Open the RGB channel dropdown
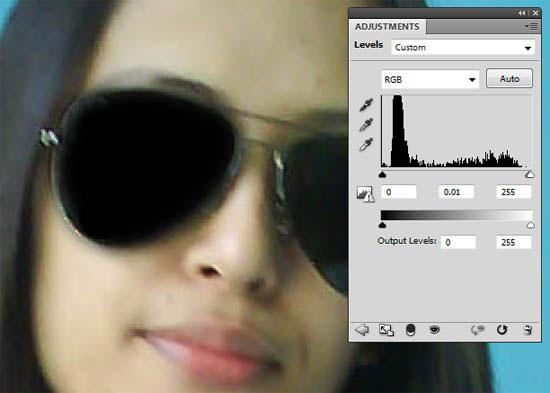 coord(430,79)
